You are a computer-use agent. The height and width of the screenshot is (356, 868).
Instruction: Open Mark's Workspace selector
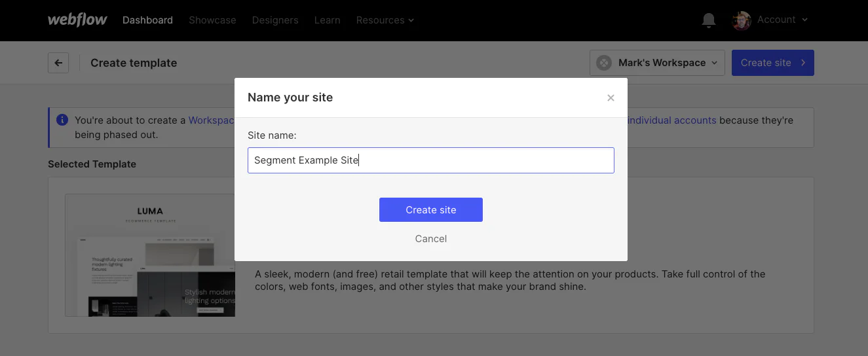coord(657,63)
